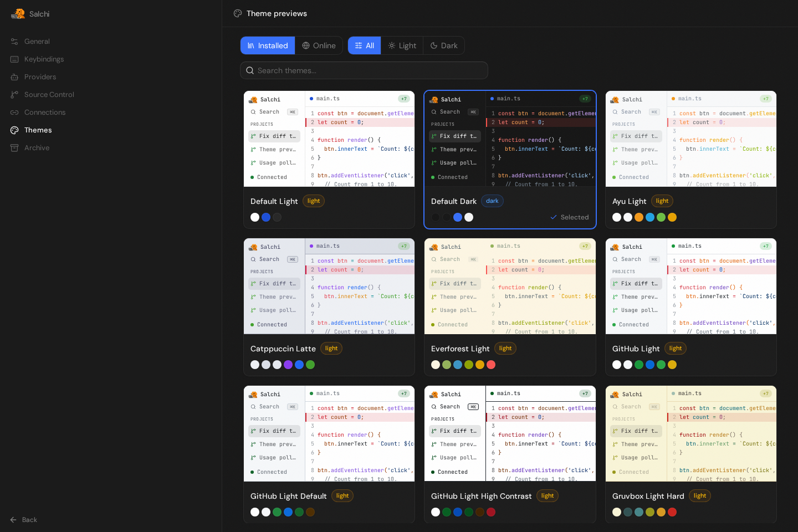Click yellow swatch under GitHub Light
The image size is (798, 532).
click(672, 365)
